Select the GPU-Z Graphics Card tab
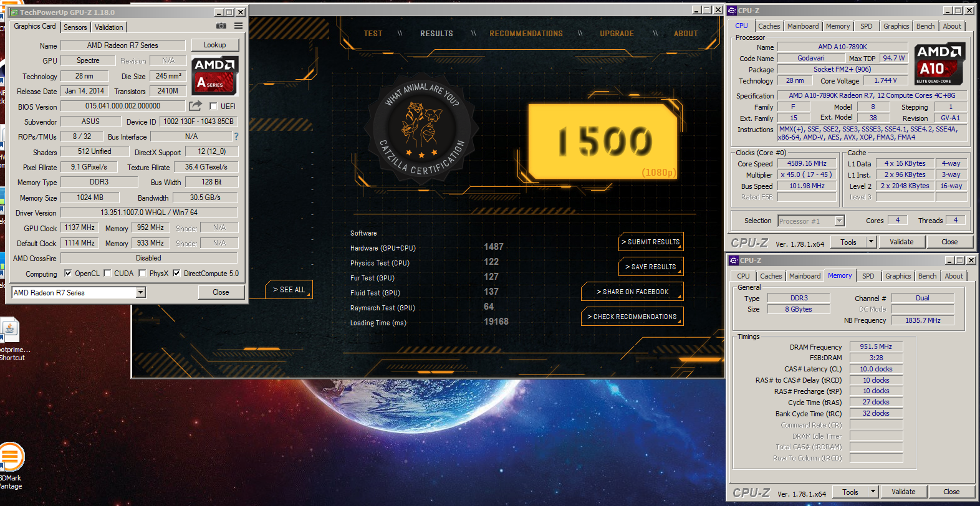Viewport: 980px width, 506px height. point(35,26)
